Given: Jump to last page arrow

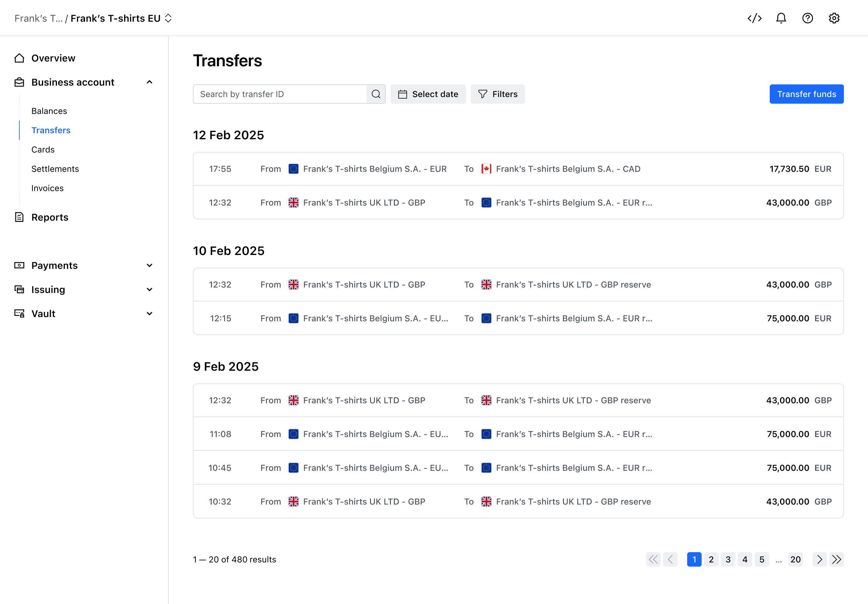Looking at the screenshot, I should coord(836,559).
